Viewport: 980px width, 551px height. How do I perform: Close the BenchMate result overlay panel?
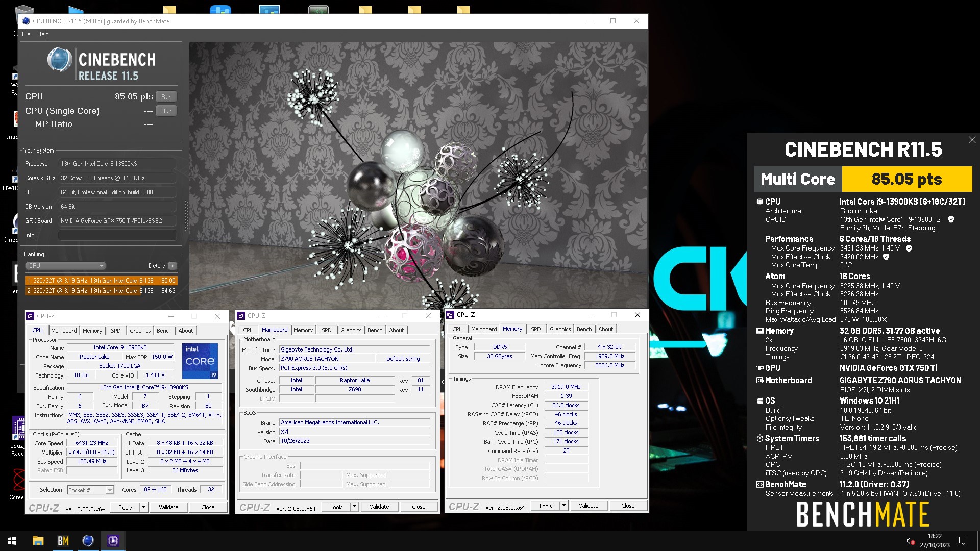tap(972, 140)
